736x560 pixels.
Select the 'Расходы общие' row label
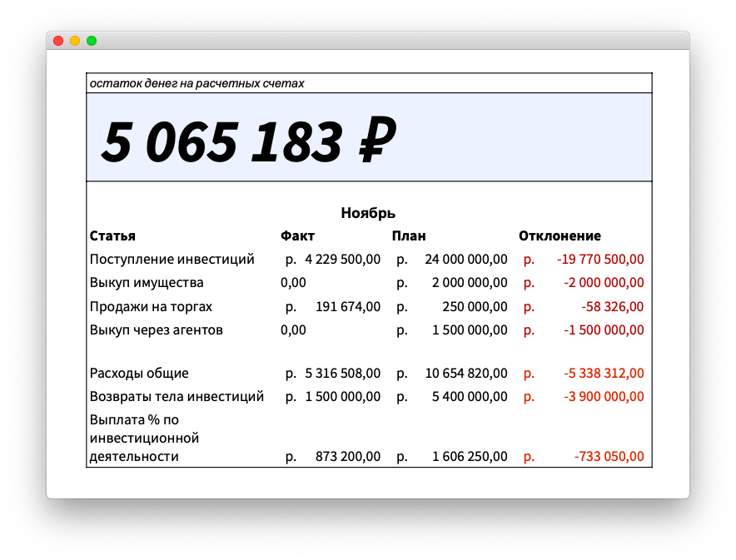coord(139,373)
